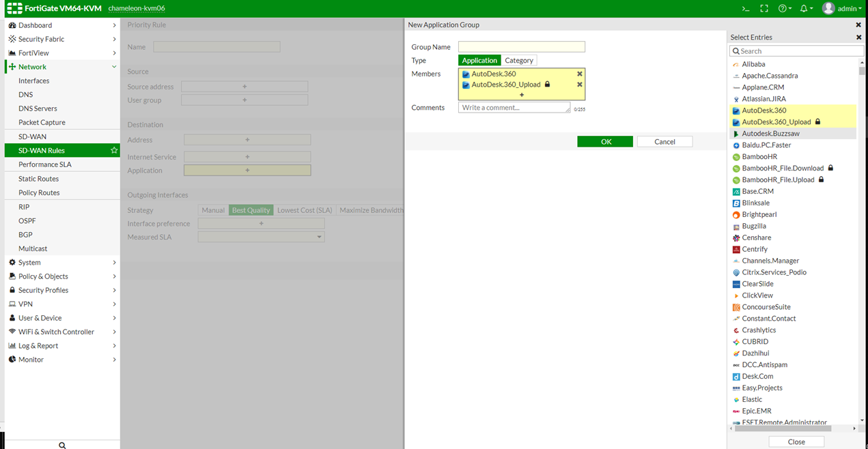
Task: Expand the Dashboard menu
Action: [x=62, y=25]
